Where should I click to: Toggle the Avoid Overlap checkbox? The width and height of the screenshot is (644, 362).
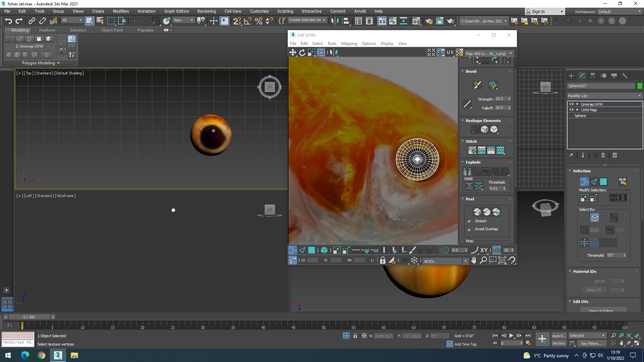(x=469, y=229)
